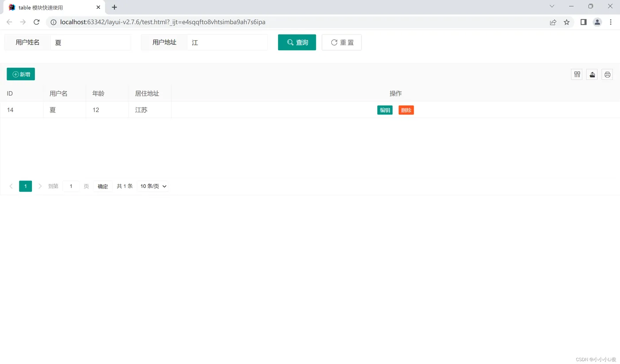Focus the 用户姓名 input field

(x=91, y=42)
